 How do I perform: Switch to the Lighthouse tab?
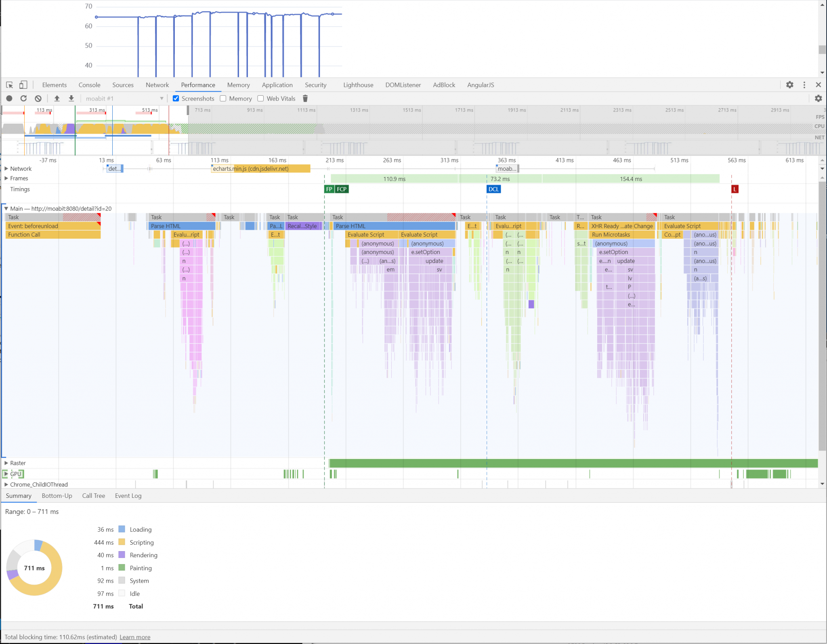click(x=358, y=85)
